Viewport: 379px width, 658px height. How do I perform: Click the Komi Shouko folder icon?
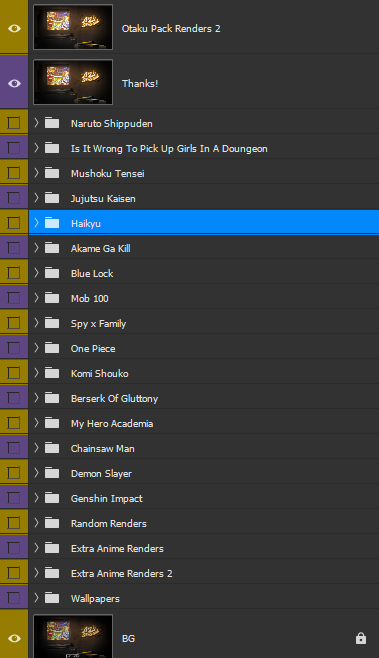pyautogui.click(x=52, y=373)
